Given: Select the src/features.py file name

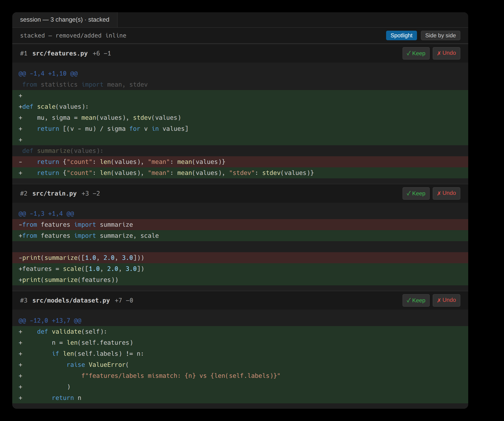Looking at the screenshot, I should click(x=60, y=53).
